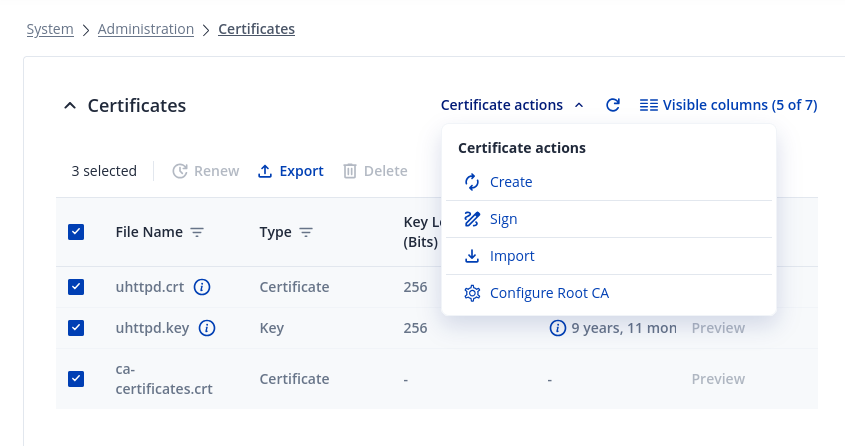Click the info icon beside 9 years expiry
Viewport: 845px width, 446px height.
pyautogui.click(x=558, y=328)
